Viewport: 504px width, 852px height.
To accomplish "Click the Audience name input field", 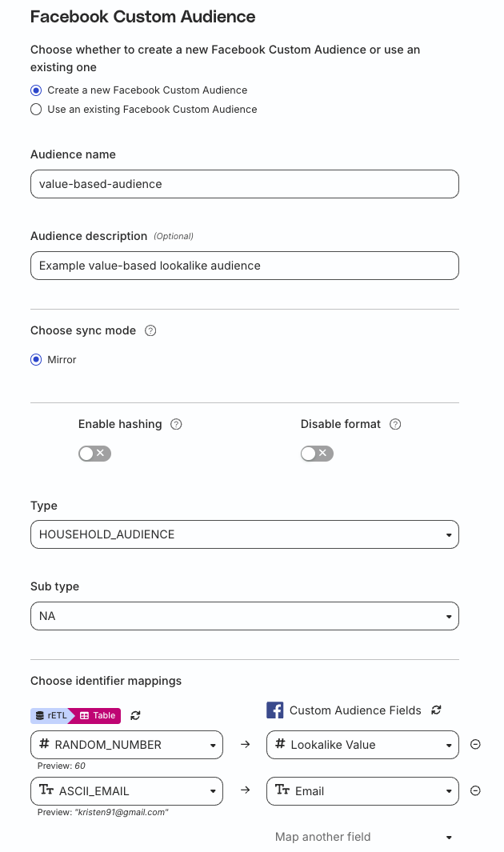I will pos(244,184).
